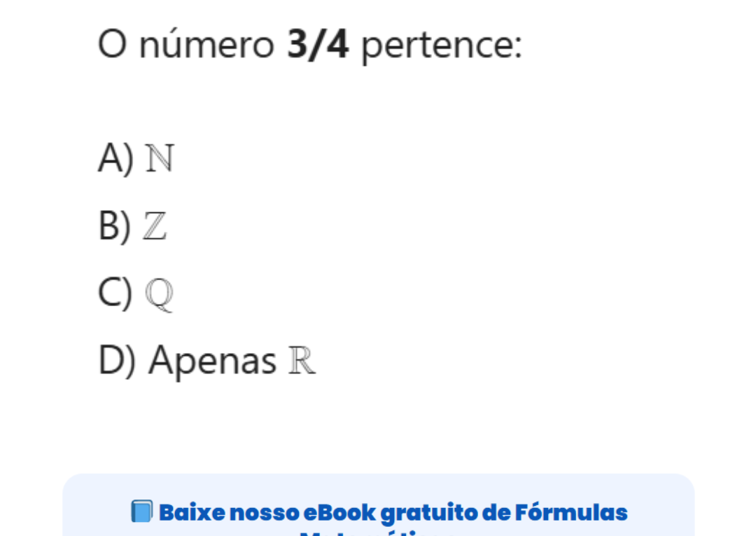Click the blue book icon in banner
The image size is (756, 536).
tap(141, 512)
